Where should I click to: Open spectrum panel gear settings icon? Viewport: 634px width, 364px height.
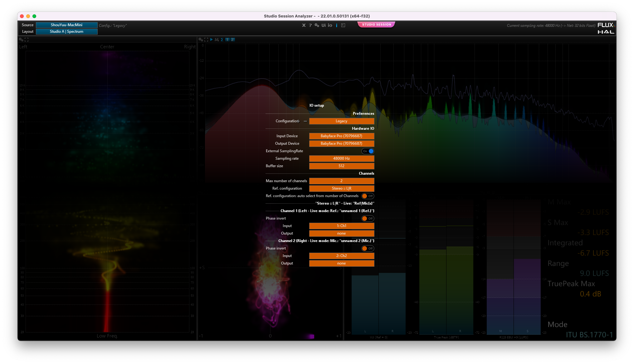(x=201, y=40)
